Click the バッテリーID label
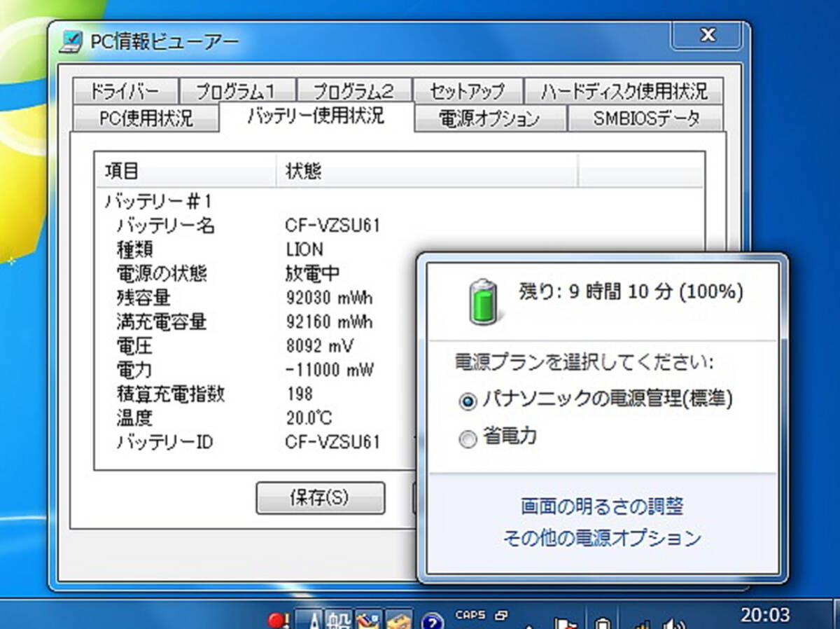The width and height of the screenshot is (840, 629). point(164,442)
